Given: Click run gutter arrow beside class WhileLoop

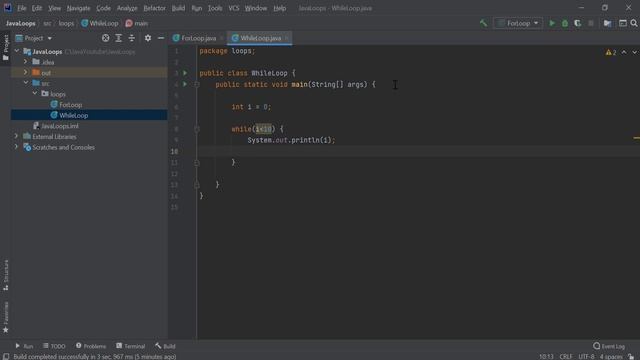Looking at the screenshot, I should click(x=185, y=73).
